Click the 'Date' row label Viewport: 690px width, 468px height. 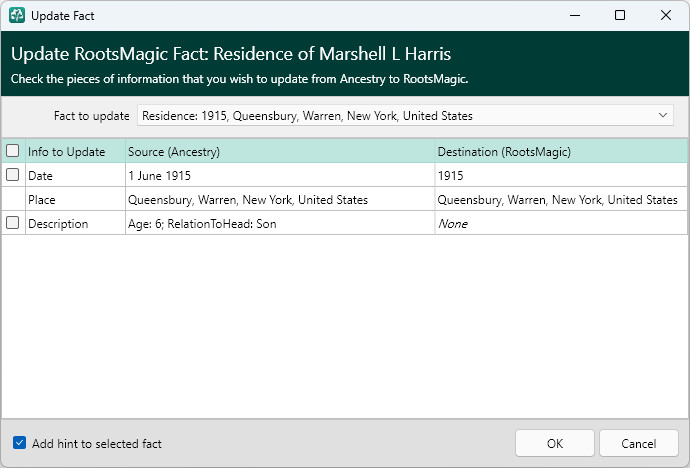(x=40, y=176)
